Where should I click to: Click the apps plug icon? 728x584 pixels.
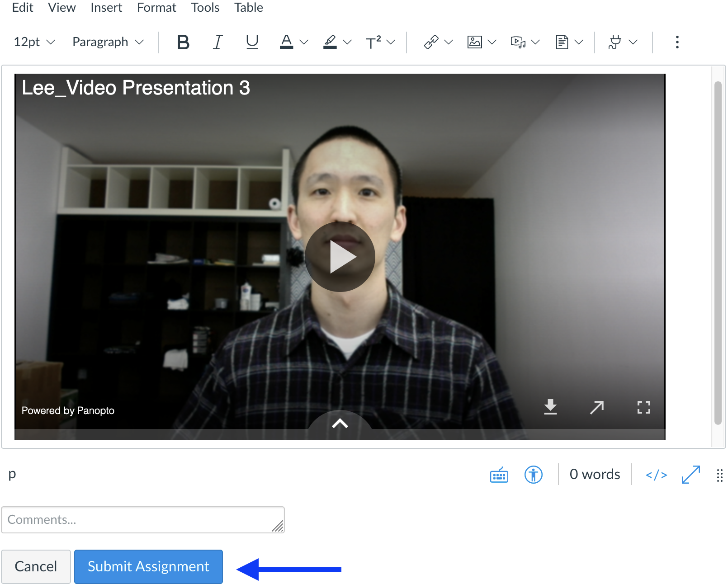[x=615, y=42]
